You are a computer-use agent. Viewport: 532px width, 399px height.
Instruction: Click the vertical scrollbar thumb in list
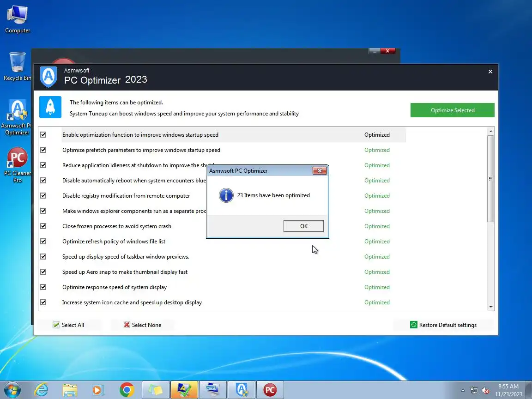[x=490, y=179]
